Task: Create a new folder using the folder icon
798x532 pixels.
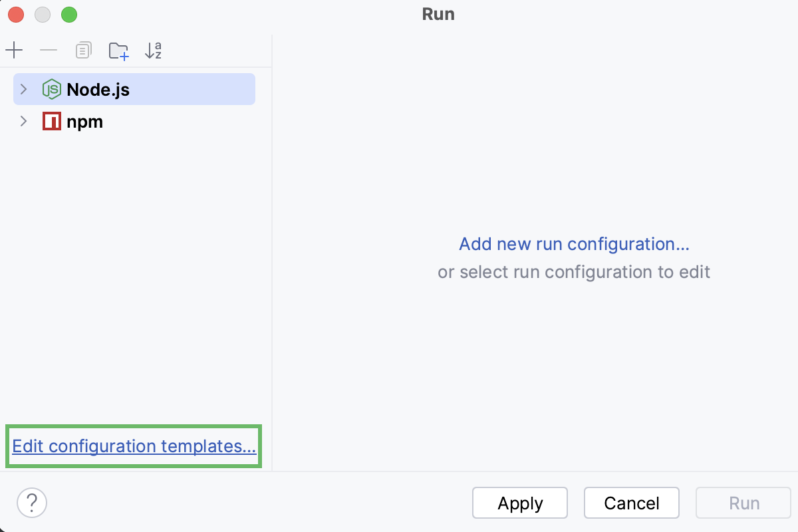Action: click(x=118, y=50)
